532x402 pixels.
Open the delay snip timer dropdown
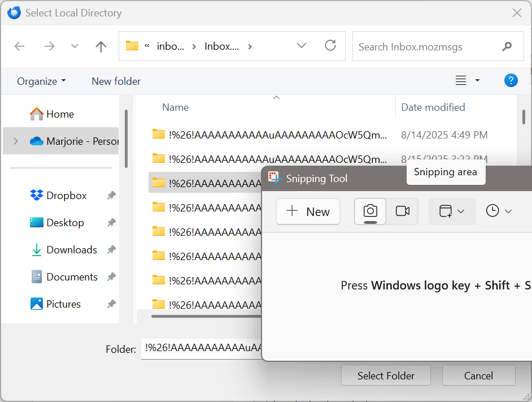point(499,211)
